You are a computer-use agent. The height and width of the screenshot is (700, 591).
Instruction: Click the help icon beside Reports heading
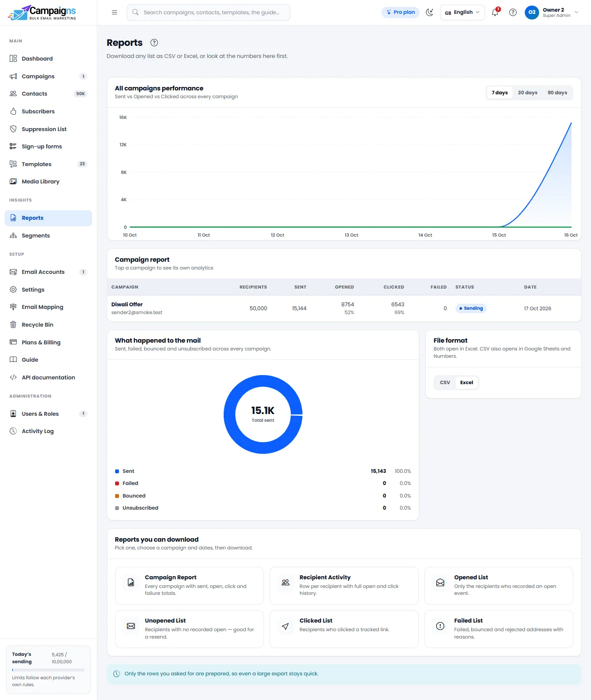pyautogui.click(x=154, y=43)
